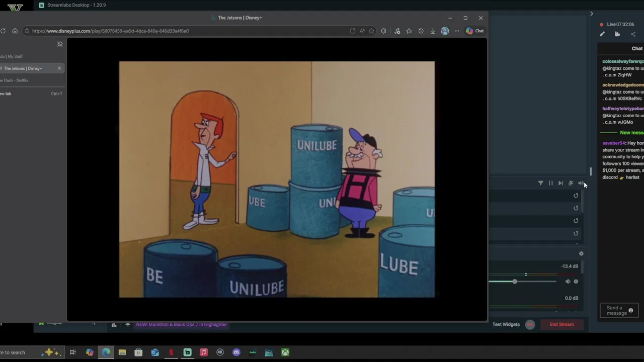The height and width of the screenshot is (362, 644).
Task: Click the Read aloud icon in address bar
Action: [x=362, y=31]
